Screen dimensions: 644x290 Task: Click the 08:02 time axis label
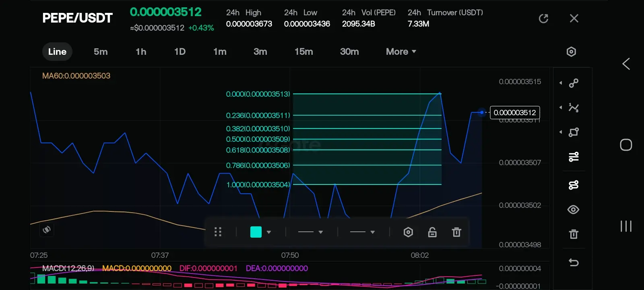point(420,255)
